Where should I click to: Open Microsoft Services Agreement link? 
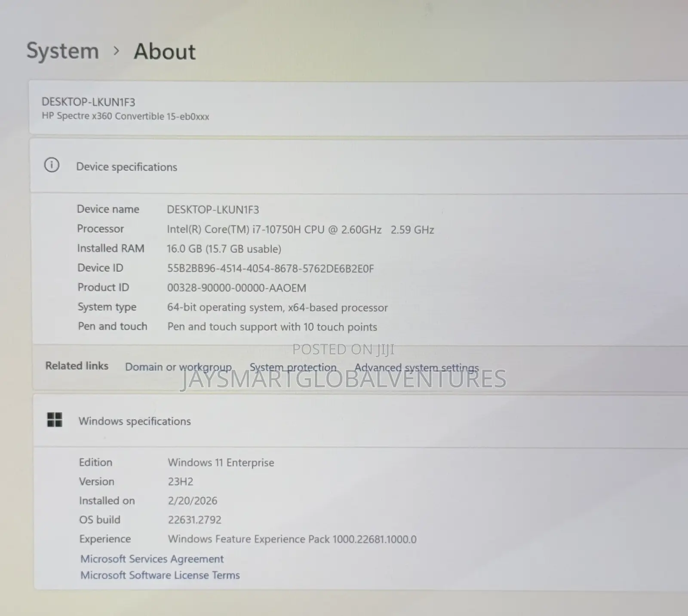pos(152,559)
